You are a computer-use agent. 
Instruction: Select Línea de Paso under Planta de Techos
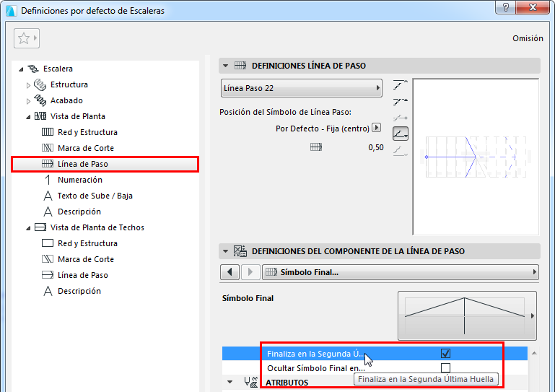pyautogui.click(x=83, y=275)
